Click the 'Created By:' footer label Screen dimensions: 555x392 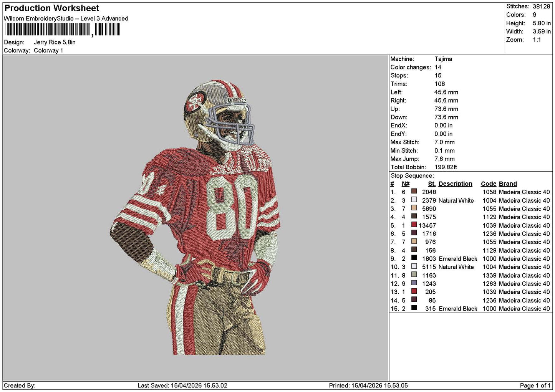tap(20, 385)
